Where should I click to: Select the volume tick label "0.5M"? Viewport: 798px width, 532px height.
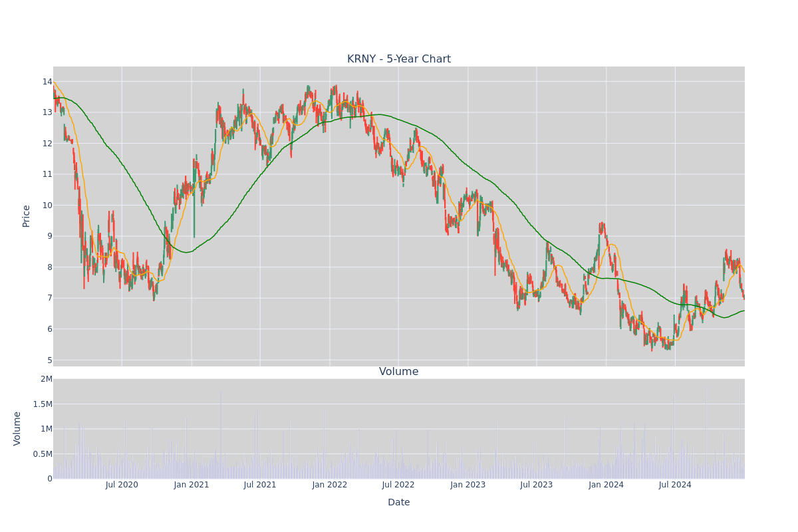click(42, 454)
